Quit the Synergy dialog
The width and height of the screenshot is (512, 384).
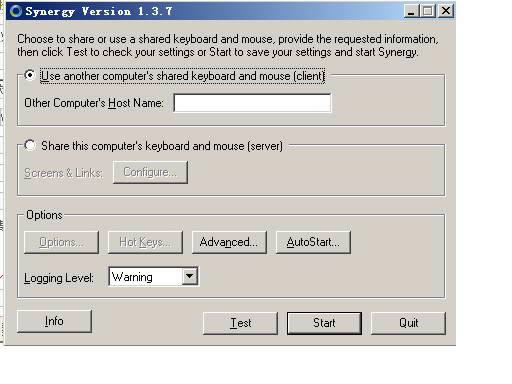pyautogui.click(x=408, y=323)
